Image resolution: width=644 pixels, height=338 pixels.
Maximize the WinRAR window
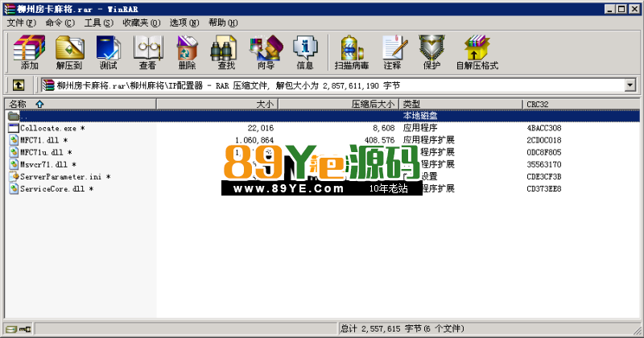pyautogui.click(x=621, y=9)
